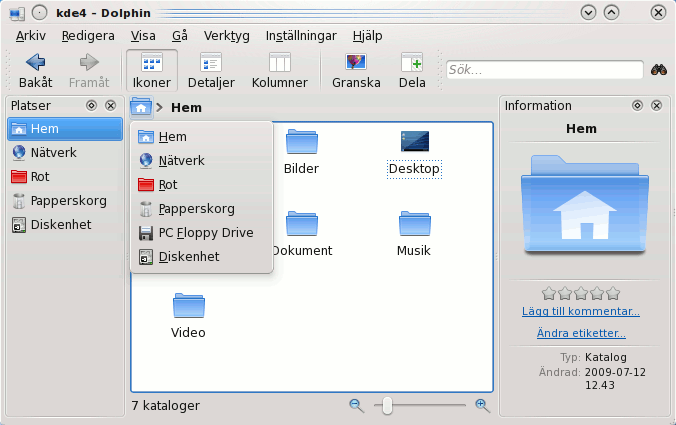Image resolution: width=676 pixels, height=425 pixels.
Task: Click the binoculars search icon
Action: (659, 70)
